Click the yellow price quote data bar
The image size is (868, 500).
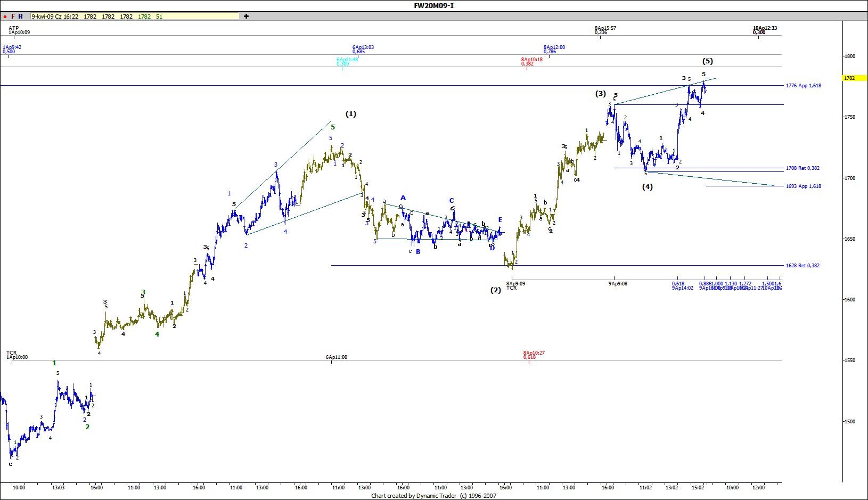pos(134,17)
